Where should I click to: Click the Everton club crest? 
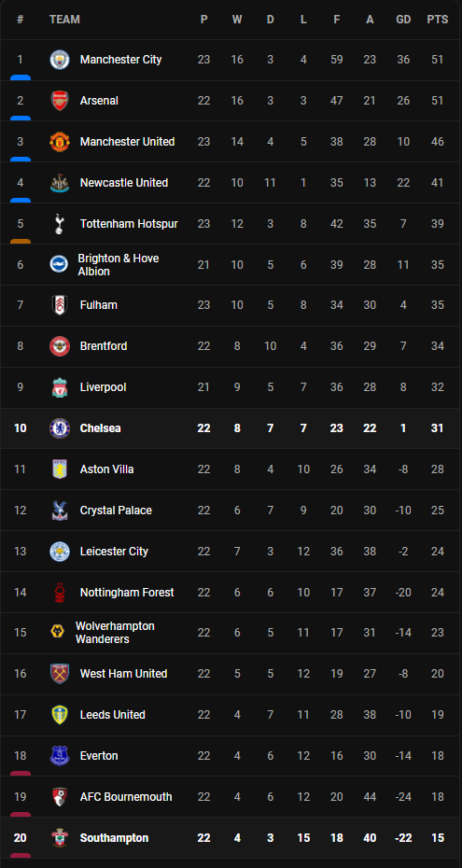click(x=59, y=756)
